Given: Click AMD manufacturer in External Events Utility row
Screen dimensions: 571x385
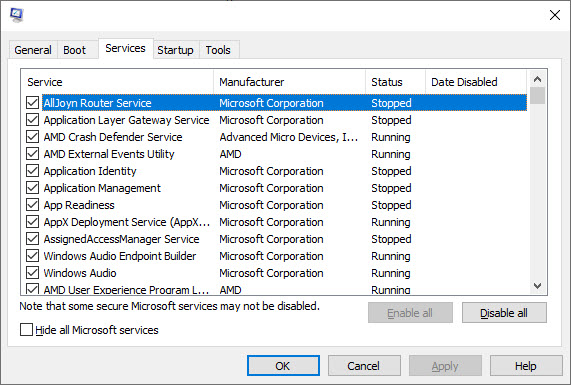Looking at the screenshot, I should pos(230,154).
